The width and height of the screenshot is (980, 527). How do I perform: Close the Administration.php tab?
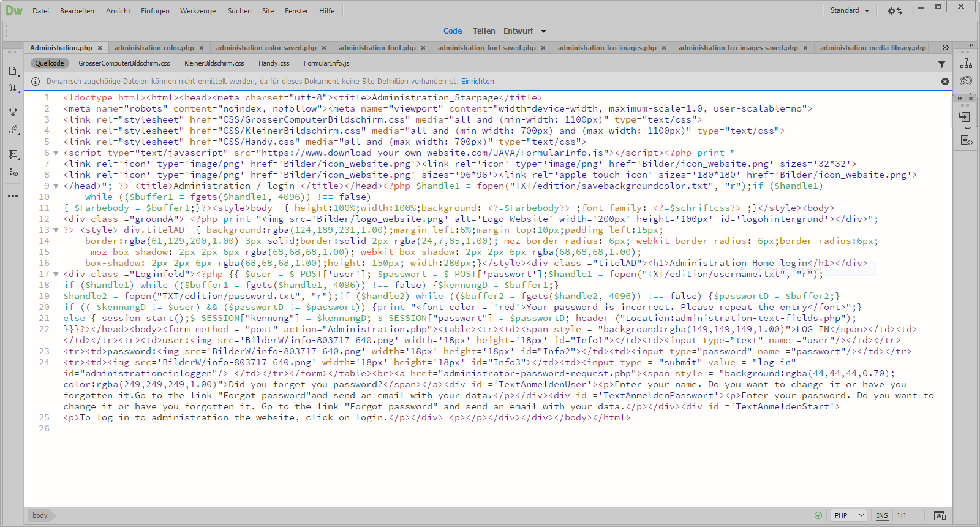(100, 48)
